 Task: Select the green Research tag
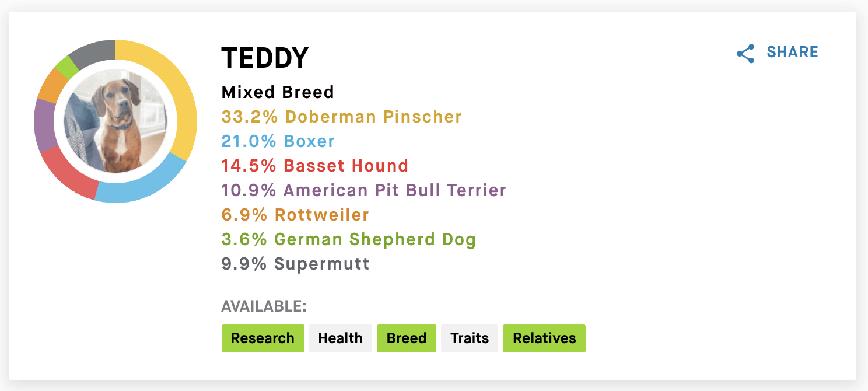tap(262, 338)
